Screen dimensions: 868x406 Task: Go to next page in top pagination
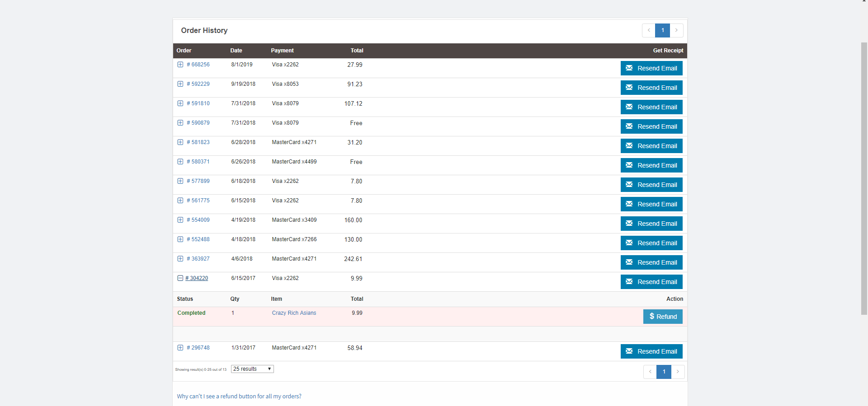coord(676,30)
